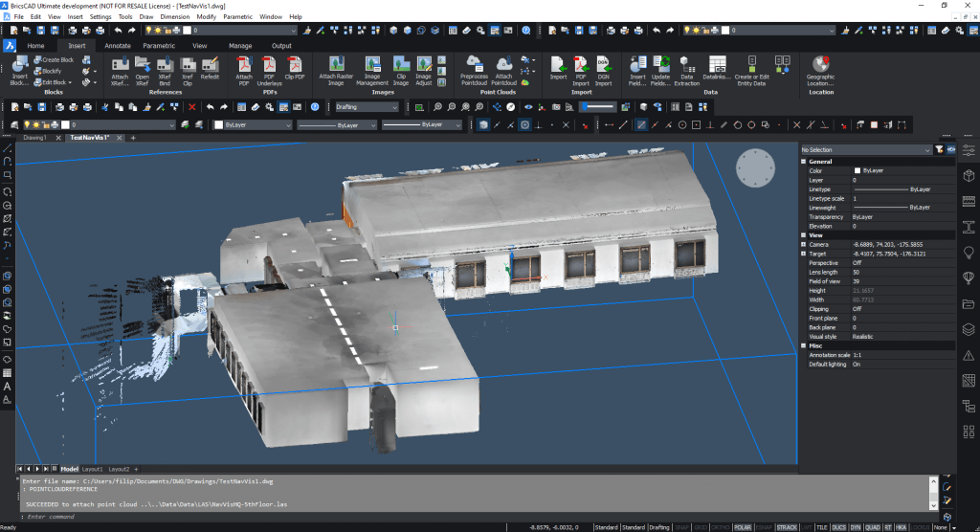
Task: Click the Open XRef icon
Action: (x=143, y=71)
